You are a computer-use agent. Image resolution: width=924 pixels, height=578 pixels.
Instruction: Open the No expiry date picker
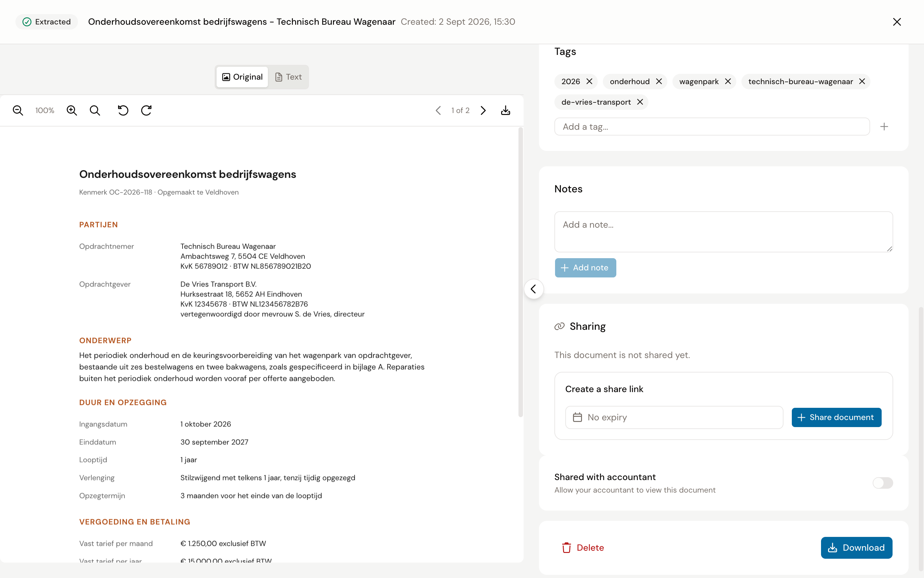tap(674, 417)
